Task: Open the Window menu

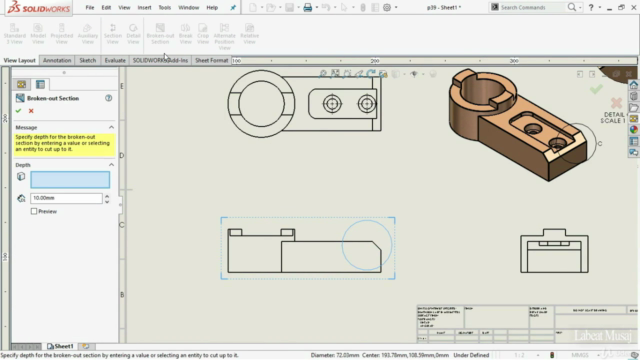Action: 189,7
